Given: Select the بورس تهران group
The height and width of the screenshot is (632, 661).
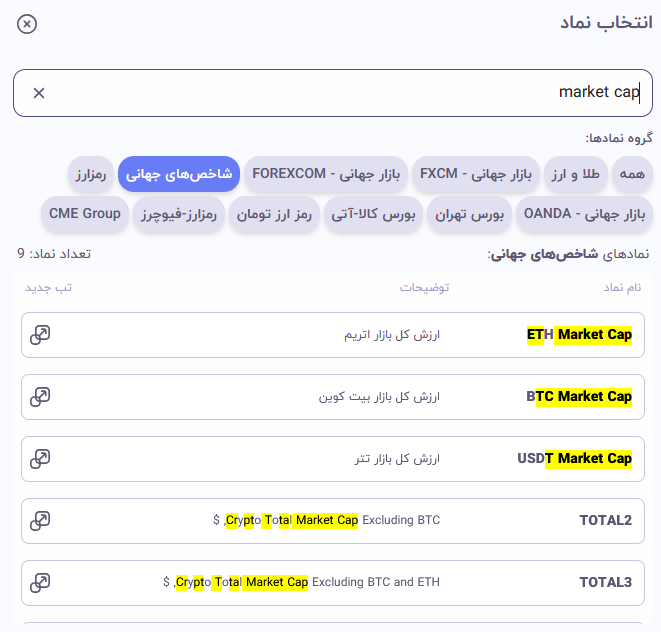Looking at the screenshot, I should coord(469,214).
